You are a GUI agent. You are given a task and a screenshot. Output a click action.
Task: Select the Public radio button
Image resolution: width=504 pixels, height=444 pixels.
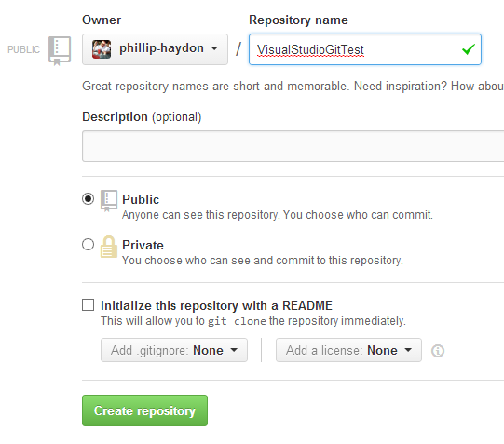(x=89, y=198)
